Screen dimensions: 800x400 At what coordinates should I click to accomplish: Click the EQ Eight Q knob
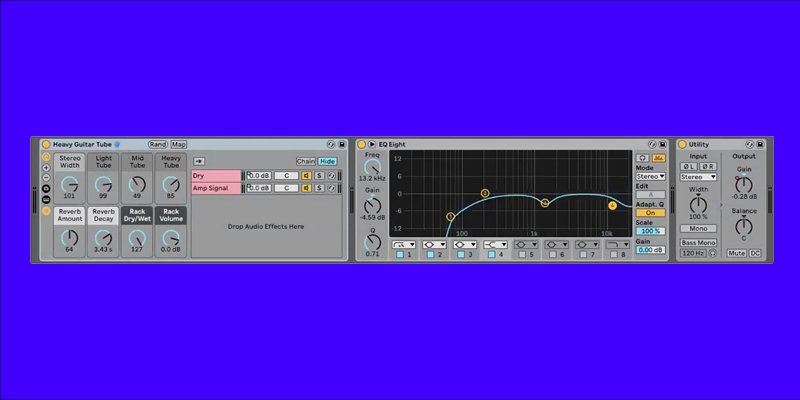click(372, 242)
